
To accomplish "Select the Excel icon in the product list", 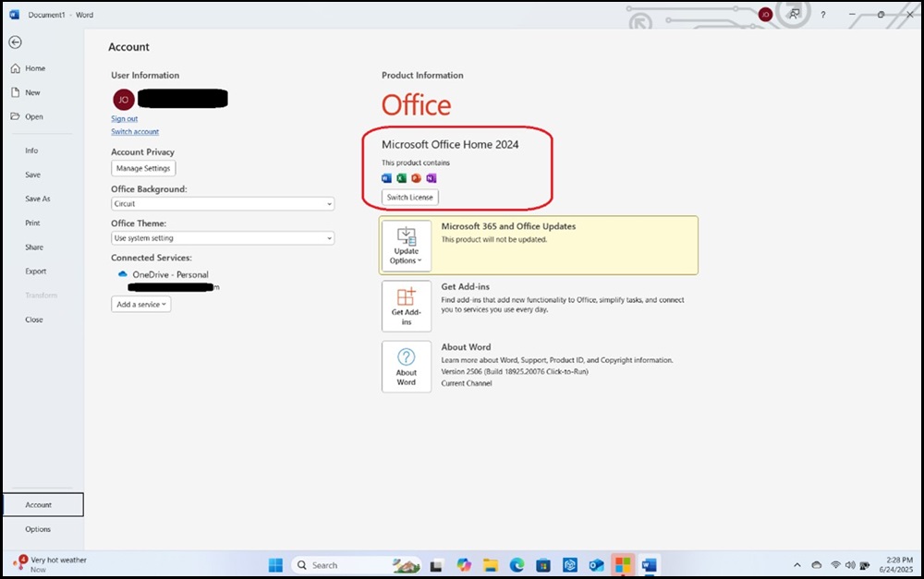I will (401, 178).
